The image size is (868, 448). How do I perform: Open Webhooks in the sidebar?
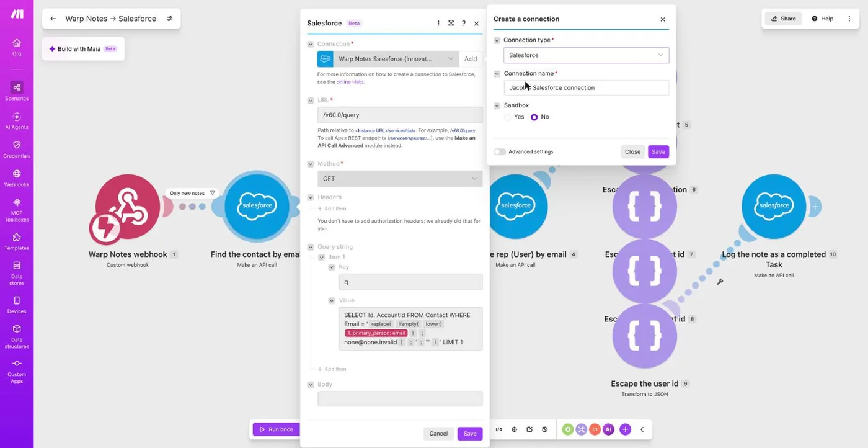click(x=17, y=177)
